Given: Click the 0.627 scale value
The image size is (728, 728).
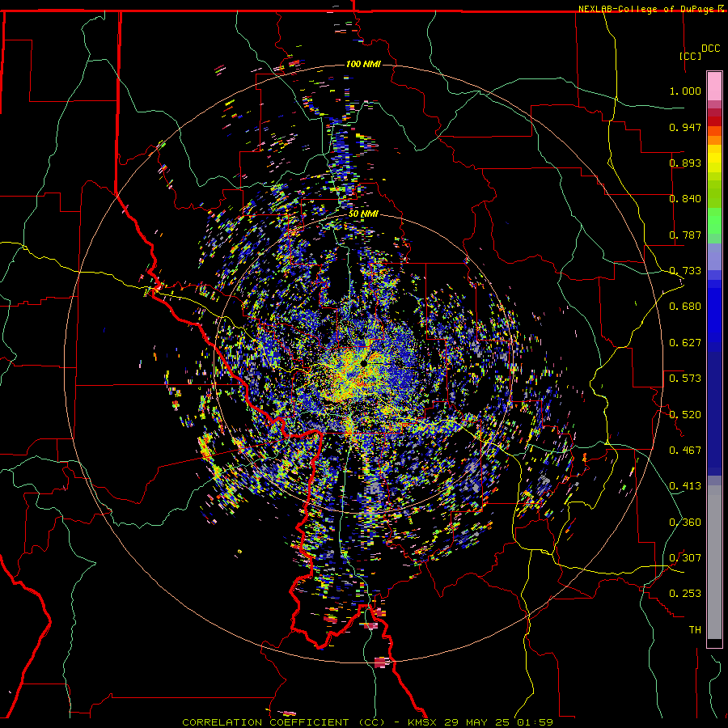Looking at the screenshot, I should 685,343.
